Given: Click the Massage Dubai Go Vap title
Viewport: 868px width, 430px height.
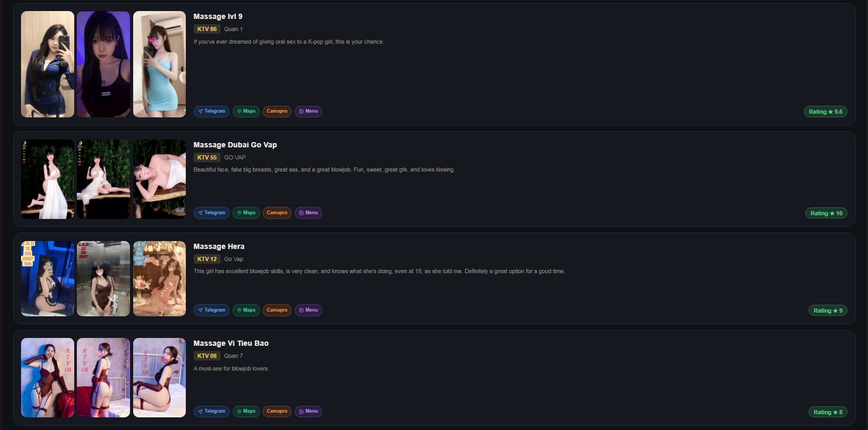Looking at the screenshot, I should [x=235, y=145].
